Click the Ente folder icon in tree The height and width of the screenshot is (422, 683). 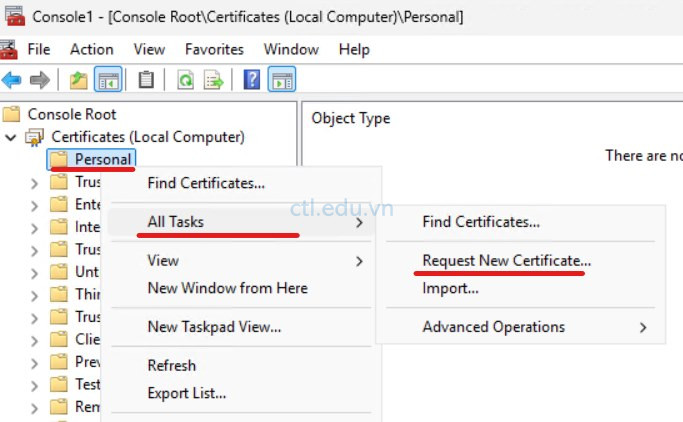pos(59,204)
